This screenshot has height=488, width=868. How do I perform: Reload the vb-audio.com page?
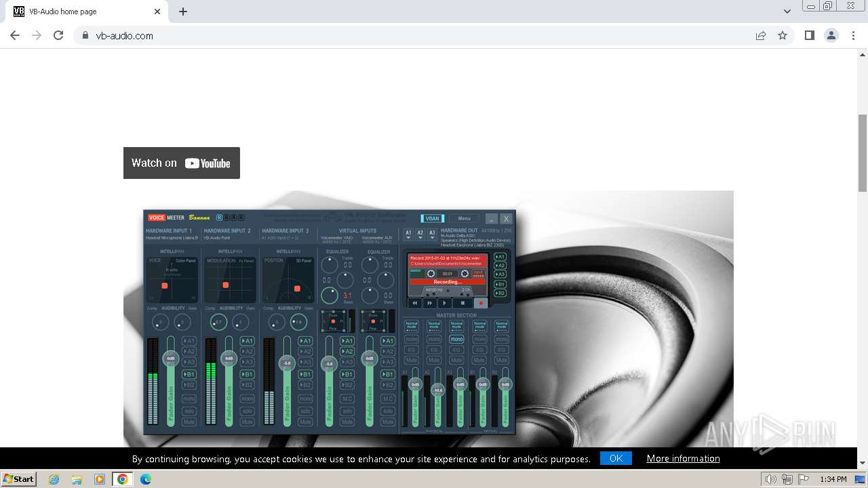pyautogui.click(x=58, y=35)
